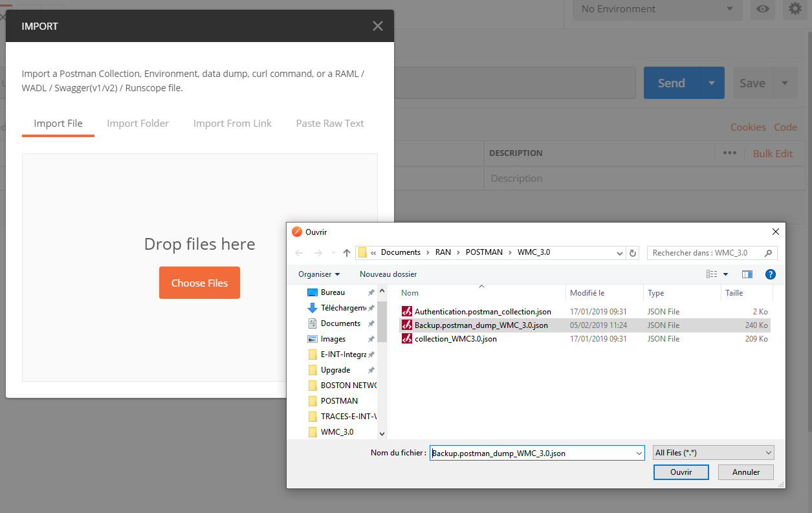Click the search magnifier in WMC_3.0 search box
This screenshot has height=513, width=812.
click(x=767, y=252)
